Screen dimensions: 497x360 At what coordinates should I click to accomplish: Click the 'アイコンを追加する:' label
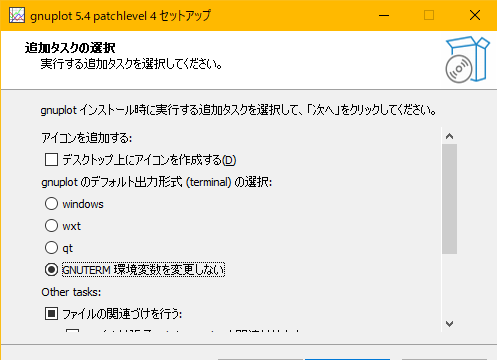(87, 138)
